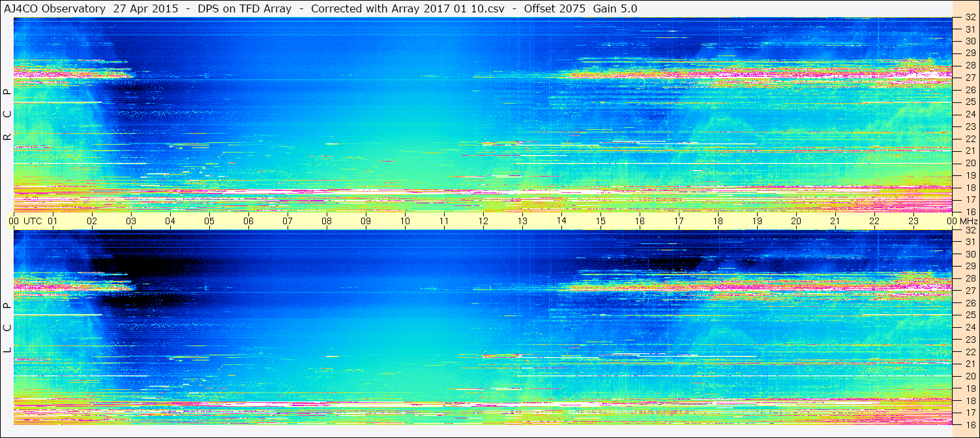Click the 24 frequency label of the RCP panel
This screenshot has height=438, width=980.
coord(970,114)
